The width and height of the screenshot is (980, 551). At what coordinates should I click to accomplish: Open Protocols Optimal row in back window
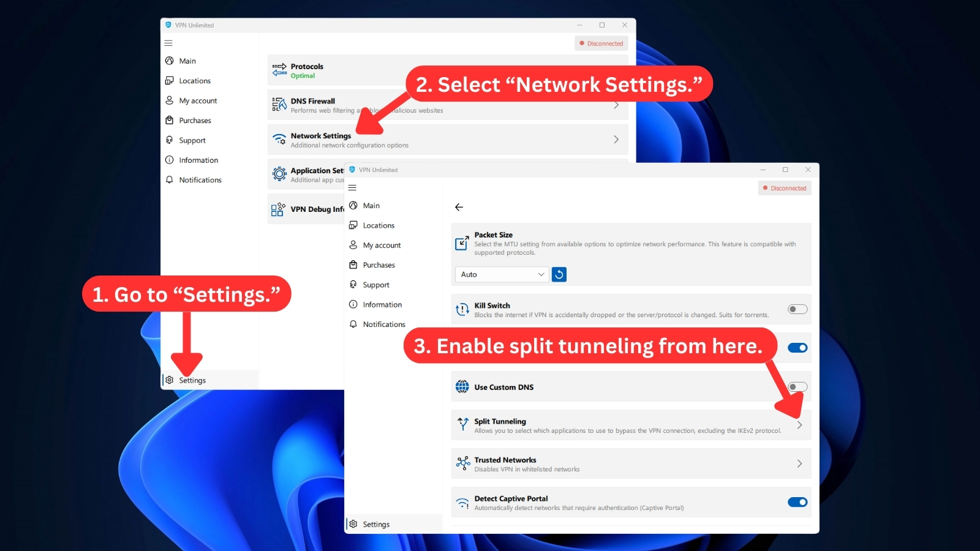pyautogui.click(x=448, y=70)
